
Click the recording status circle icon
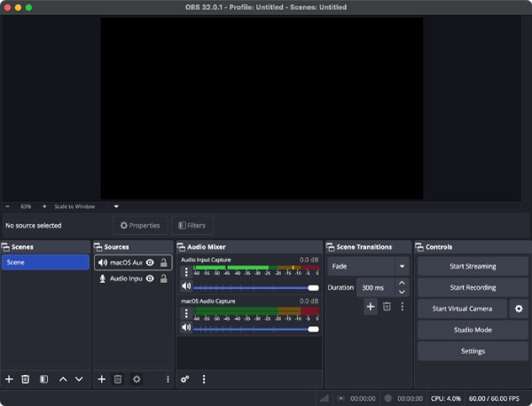[x=388, y=398]
